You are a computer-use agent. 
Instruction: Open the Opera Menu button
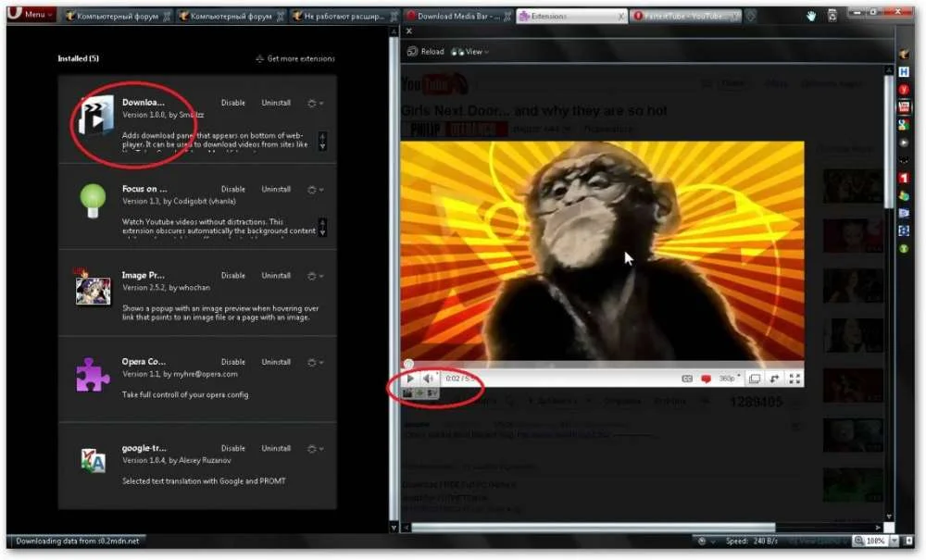coord(31,14)
